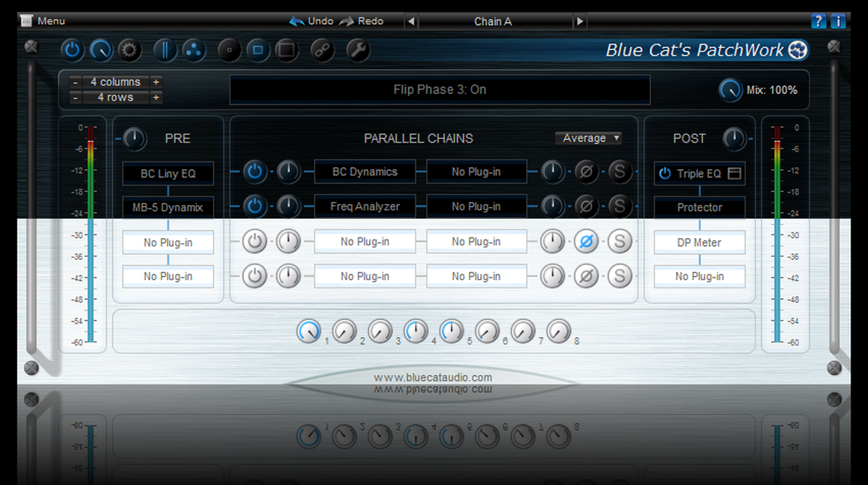Open the BC Dynamics plug-in slot
868x485 pixels.
[x=365, y=172]
